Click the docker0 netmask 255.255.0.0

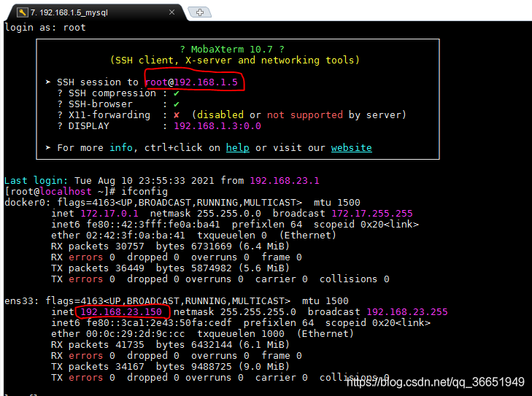[229, 213]
